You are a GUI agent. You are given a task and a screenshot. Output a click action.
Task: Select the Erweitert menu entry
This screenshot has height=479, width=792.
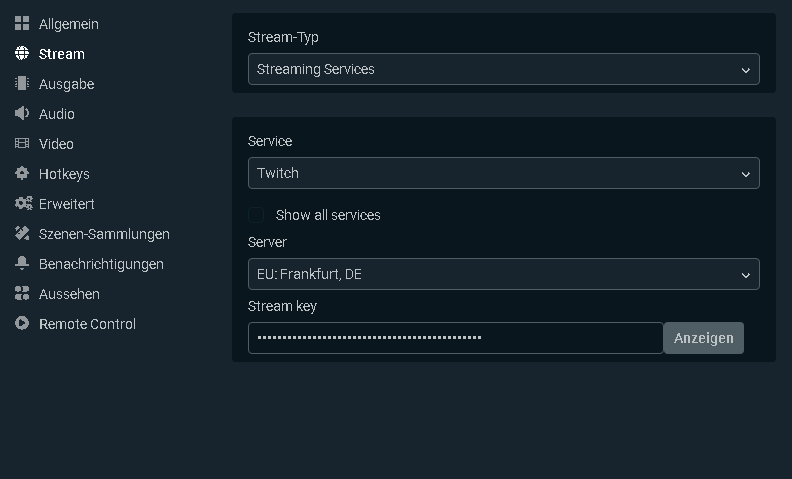click(x=67, y=204)
